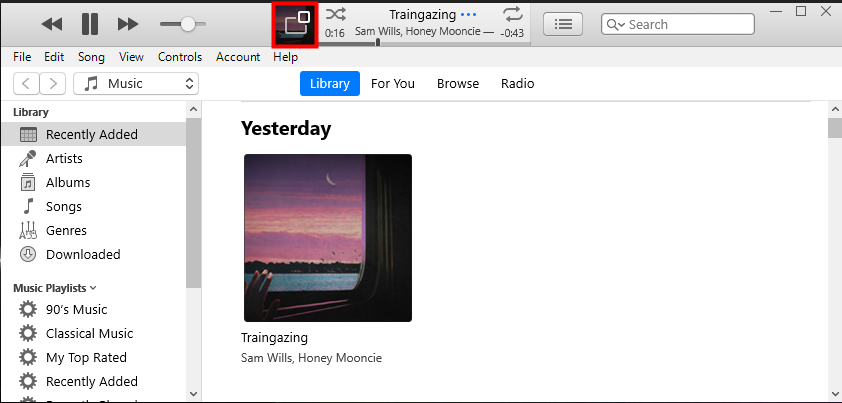842x403 pixels.
Task: Click the remaining time -0:43
Action: click(x=512, y=33)
